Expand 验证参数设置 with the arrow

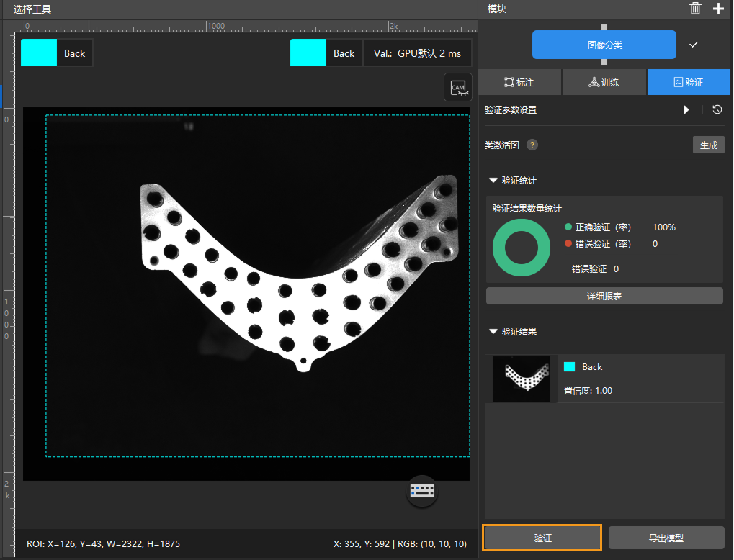[x=686, y=109]
